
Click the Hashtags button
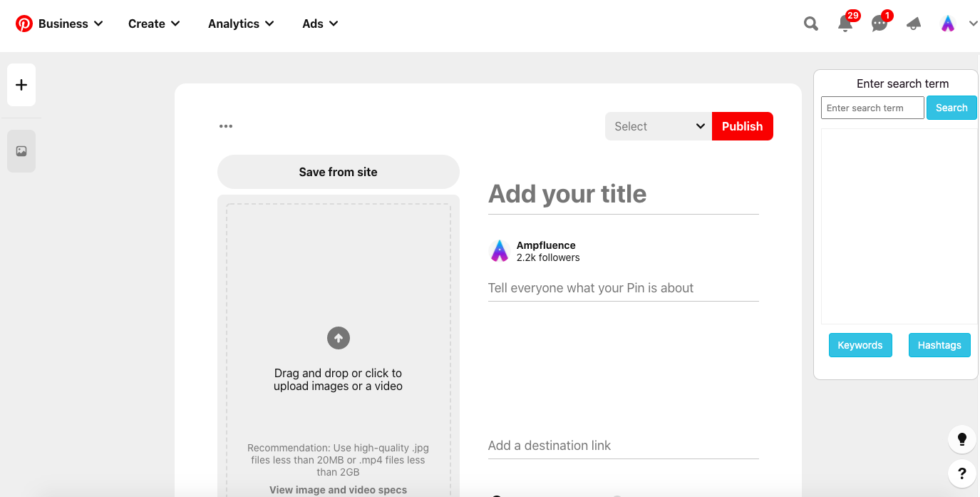(x=939, y=345)
